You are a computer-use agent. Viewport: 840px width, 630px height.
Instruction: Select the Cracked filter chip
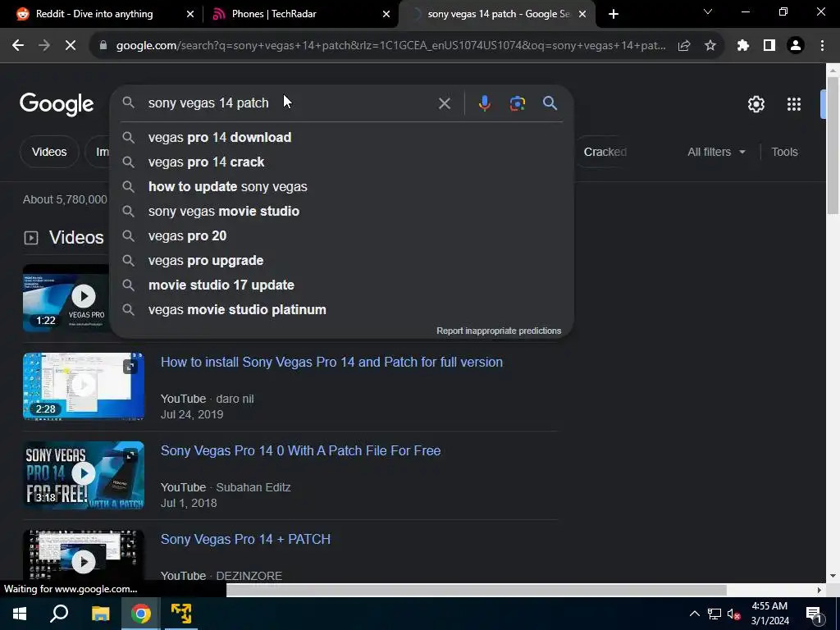[x=605, y=152]
